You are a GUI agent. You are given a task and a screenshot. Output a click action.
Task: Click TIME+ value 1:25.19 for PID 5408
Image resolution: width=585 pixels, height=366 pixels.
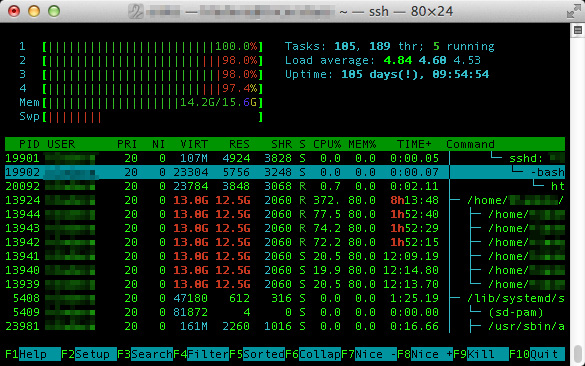(x=414, y=298)
